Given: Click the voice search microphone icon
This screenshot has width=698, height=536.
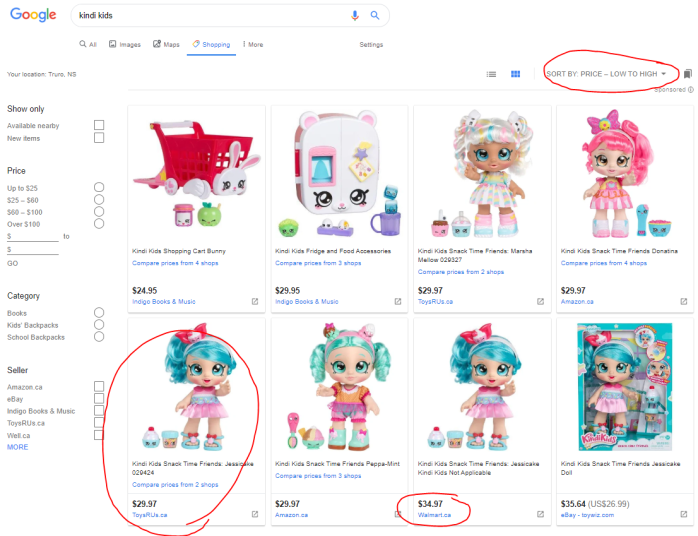Looking at the screenshot, I should pyautogui.click(x=355, y=15).
